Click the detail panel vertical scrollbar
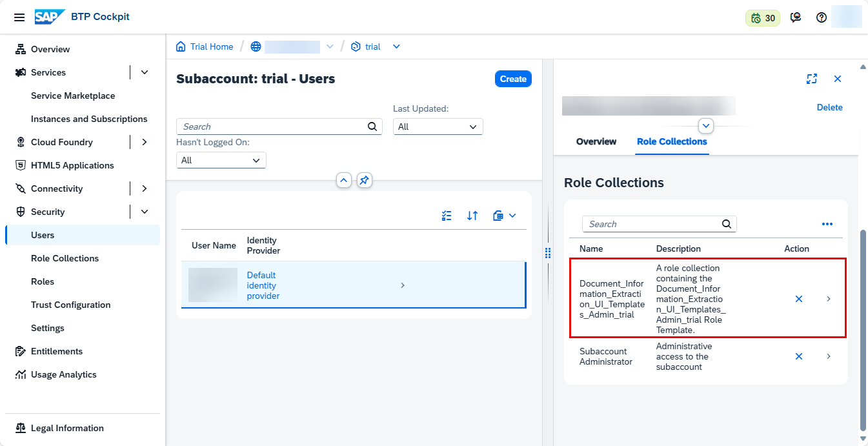This screenshot has width=868, height=446. [863, 329]
